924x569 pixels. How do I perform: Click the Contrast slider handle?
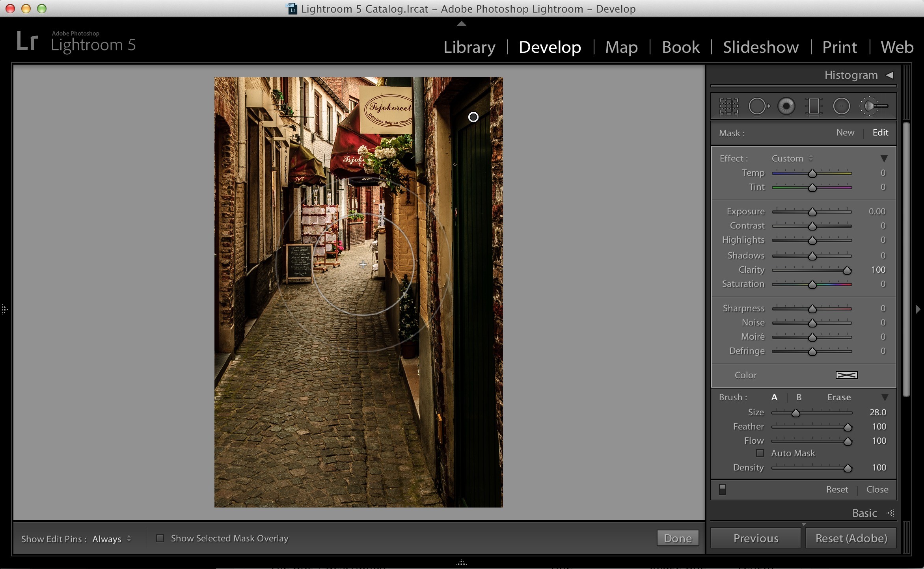812,226
